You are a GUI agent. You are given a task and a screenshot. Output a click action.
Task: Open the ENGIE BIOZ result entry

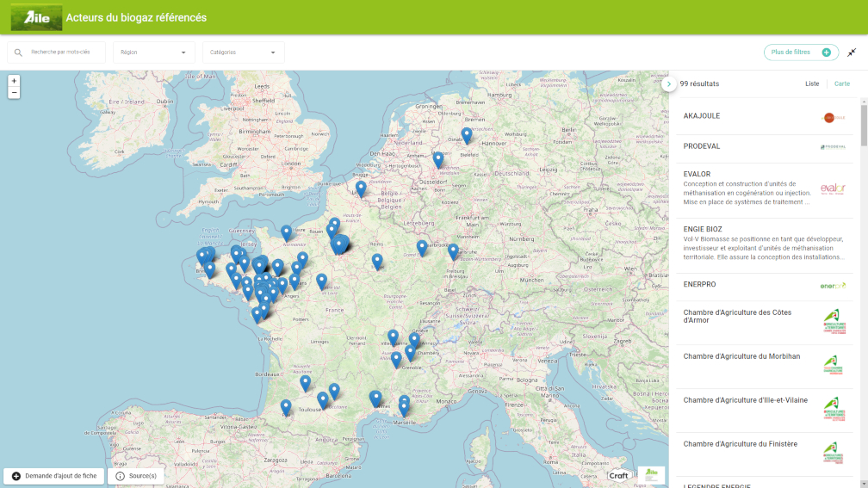click(764, 245)
